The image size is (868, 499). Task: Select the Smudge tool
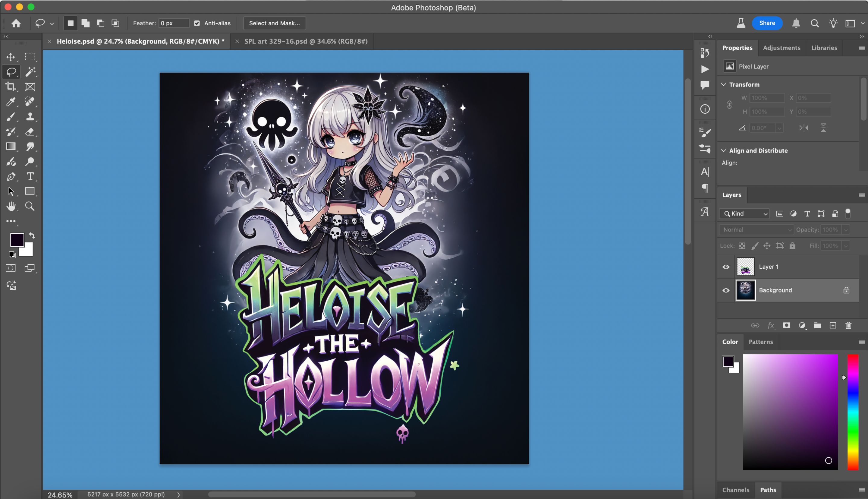click(30, 147)
